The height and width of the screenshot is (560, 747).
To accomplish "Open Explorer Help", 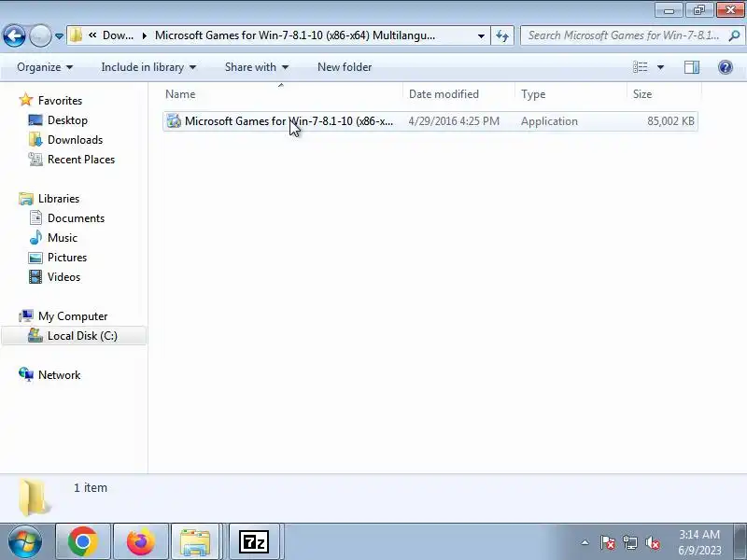I will coord(726,67).
